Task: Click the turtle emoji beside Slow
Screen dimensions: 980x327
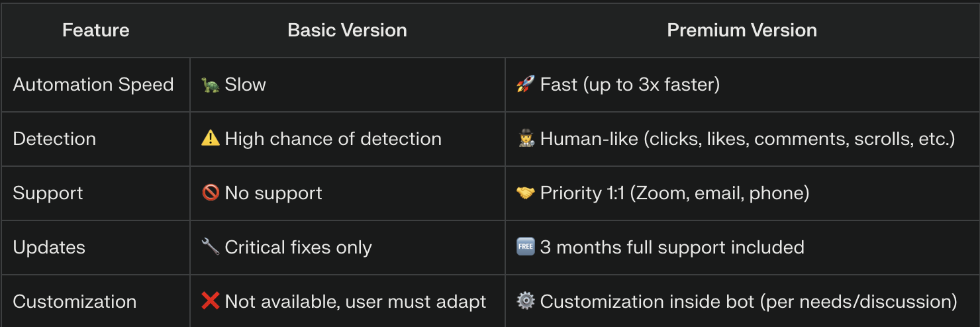Action: pos(211,85)
